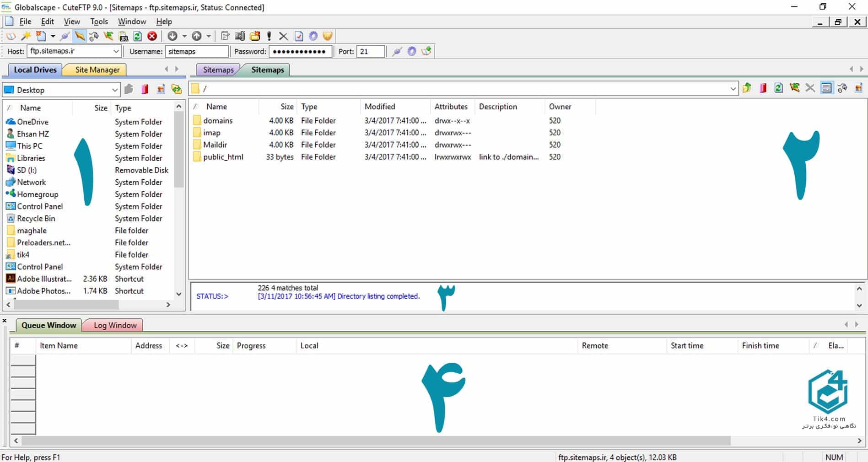Viewport: 868px width, 462px height.
Task: Click status log scroll down arrow
Action: (859, 305)
